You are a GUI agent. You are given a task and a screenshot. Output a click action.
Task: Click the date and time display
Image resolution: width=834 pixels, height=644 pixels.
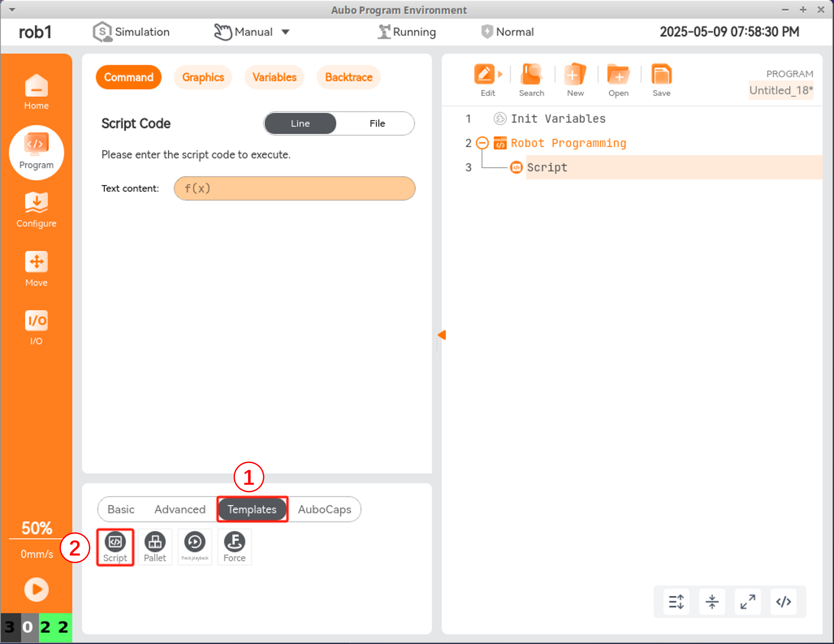[x=729, y=32]
